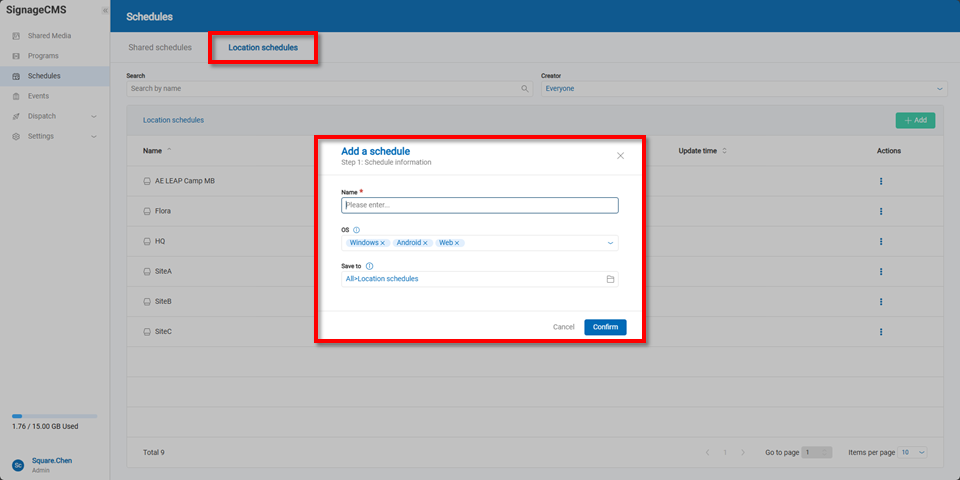
Task: Open the Creator dropdown
Action: (743, 89)
